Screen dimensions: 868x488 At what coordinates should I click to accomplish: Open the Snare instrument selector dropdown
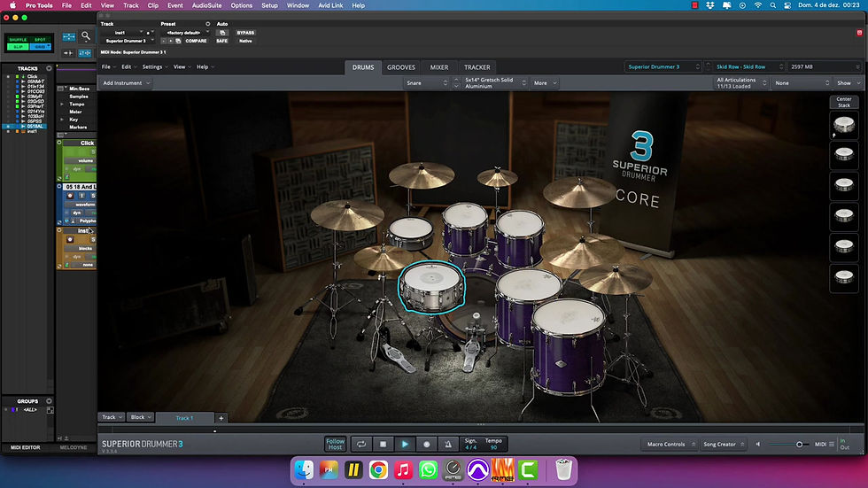point(427,83)
